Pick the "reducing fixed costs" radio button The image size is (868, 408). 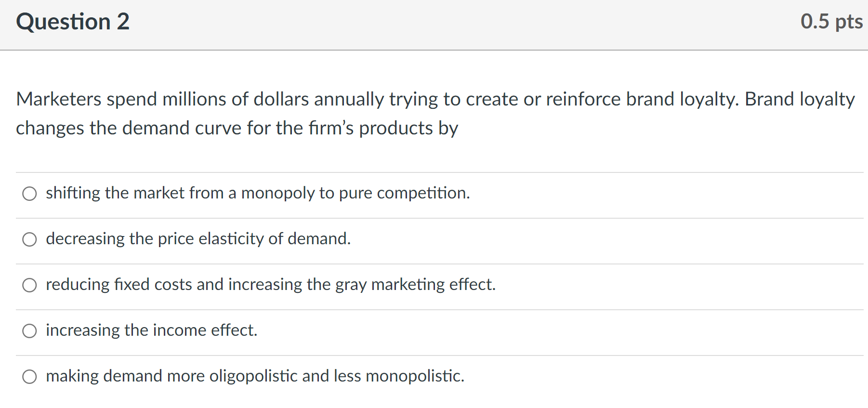29,285
